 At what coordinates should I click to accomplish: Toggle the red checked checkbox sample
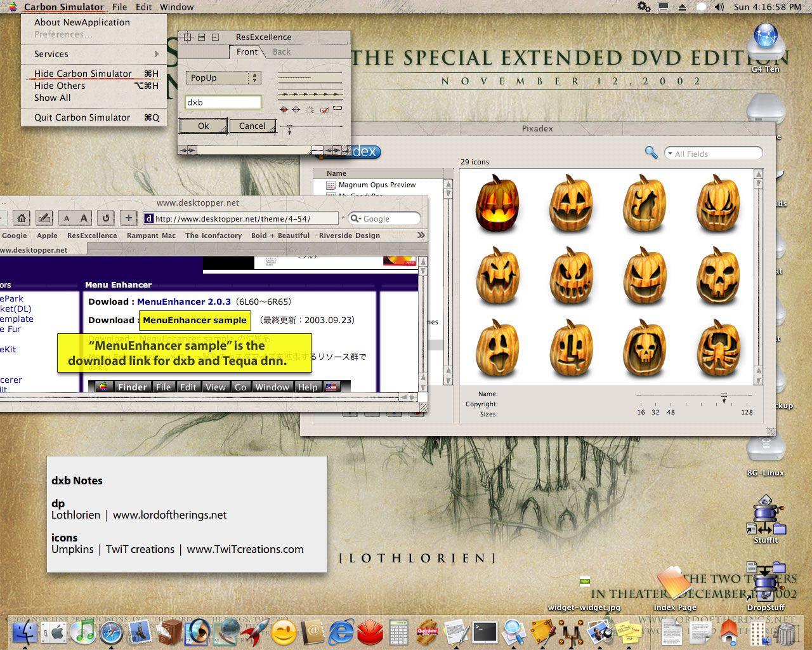(325, 110)
